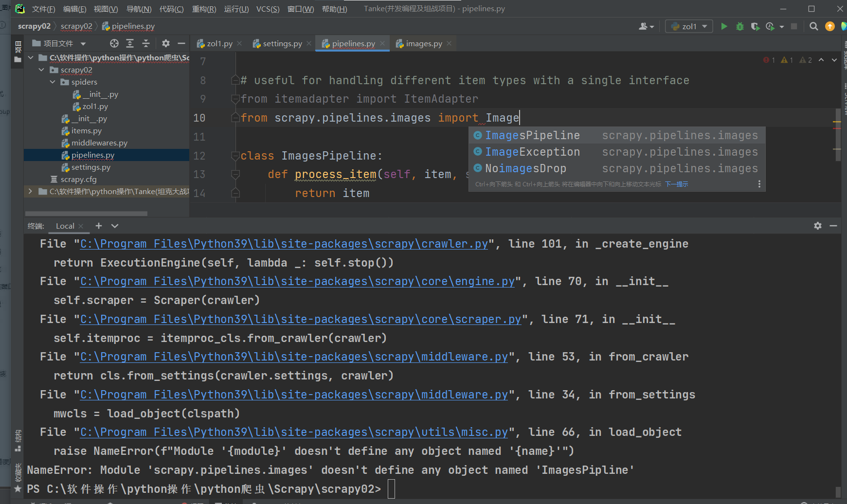Image resolution: width=847 pixels, height=504 pixels.
Task: Open the File menu (文件)
Action: click(43, 9)
